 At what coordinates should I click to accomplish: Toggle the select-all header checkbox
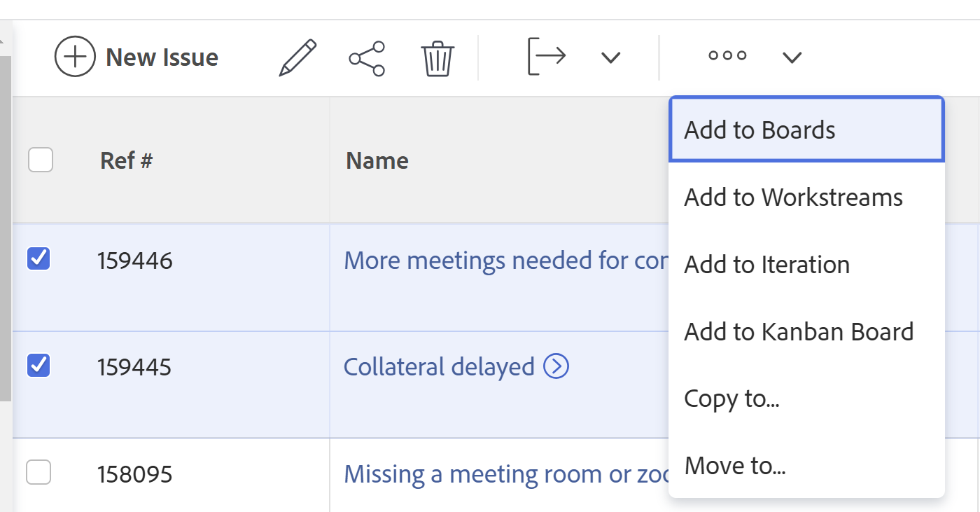pyautogui.click(x=41, y=160)
